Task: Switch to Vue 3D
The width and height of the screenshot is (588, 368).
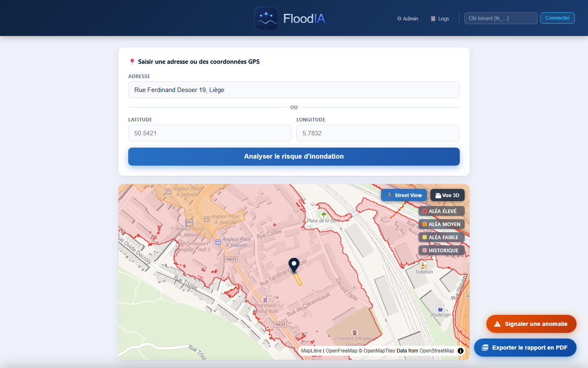Action: [448, 195]
